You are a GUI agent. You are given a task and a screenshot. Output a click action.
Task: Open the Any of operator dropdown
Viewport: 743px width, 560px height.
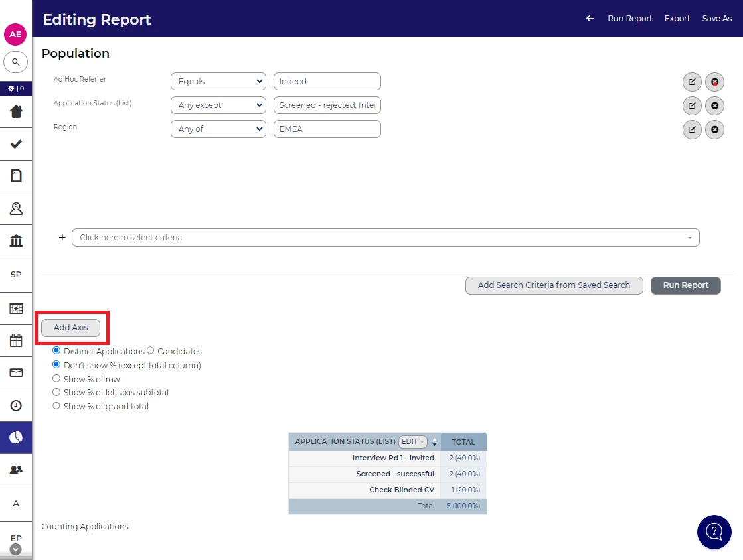point(218,129)
